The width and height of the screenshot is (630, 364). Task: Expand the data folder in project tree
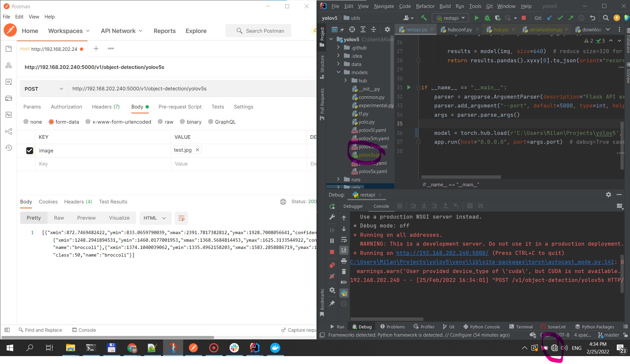(x=338, y=64)
